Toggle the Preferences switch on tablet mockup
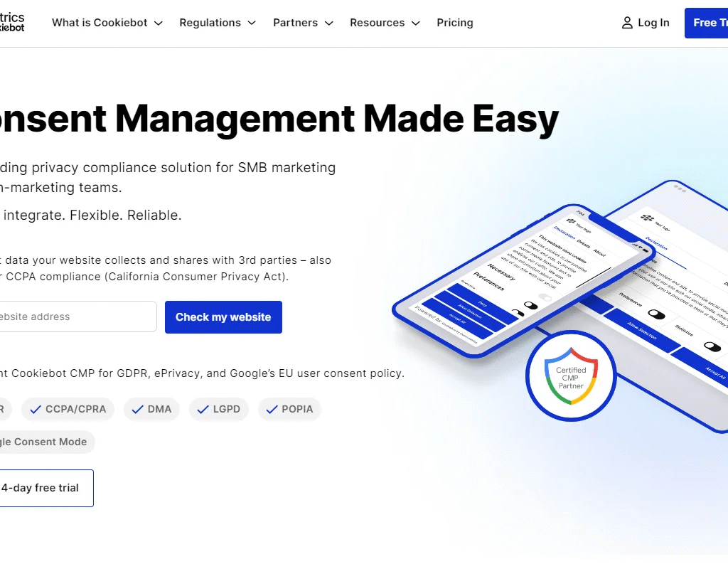Screen dimensions: 728x569 656,314
